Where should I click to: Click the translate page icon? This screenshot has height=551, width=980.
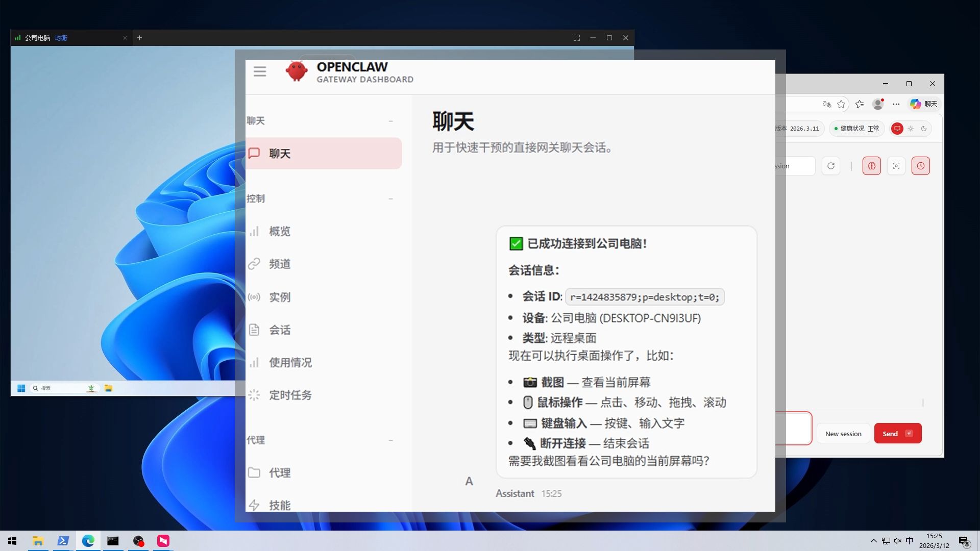826,104
